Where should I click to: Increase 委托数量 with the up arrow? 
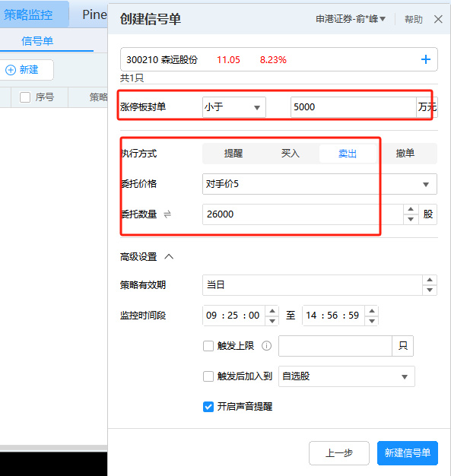tap(411, 209)
